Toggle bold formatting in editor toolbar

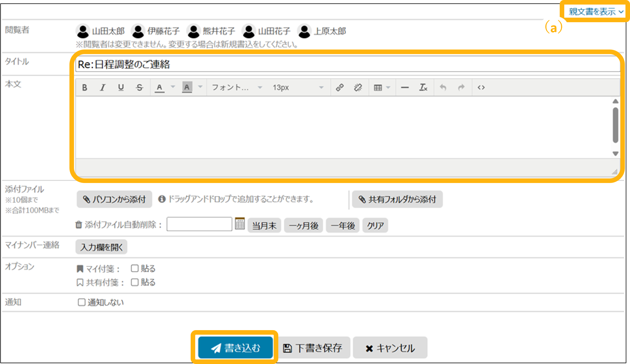[x=85, y=87]
